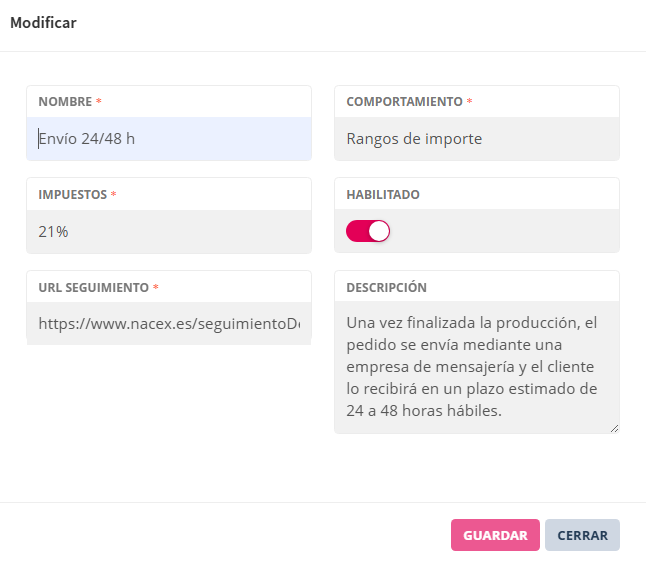Click the DESCRIPCIÓN label
This screenshot has height=563, width=646.
pos(386,288)
